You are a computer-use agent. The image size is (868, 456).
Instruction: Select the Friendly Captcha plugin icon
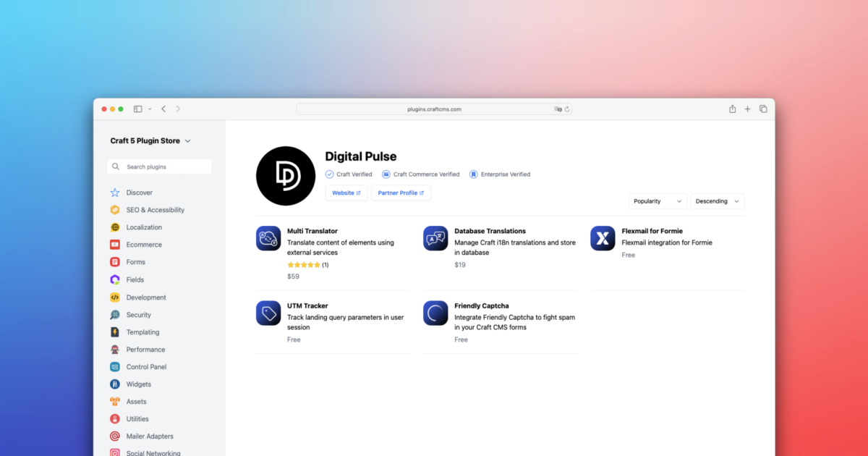tap(435, 313)
